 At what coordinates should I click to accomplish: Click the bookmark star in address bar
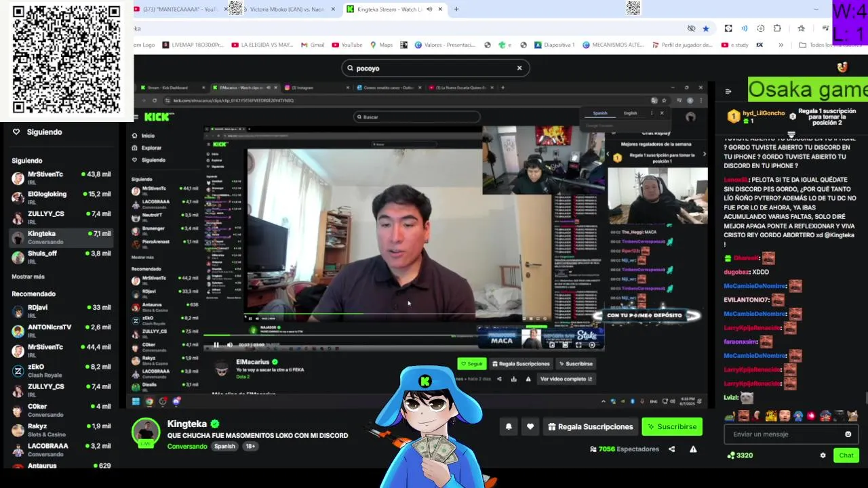tap(706, 28)
